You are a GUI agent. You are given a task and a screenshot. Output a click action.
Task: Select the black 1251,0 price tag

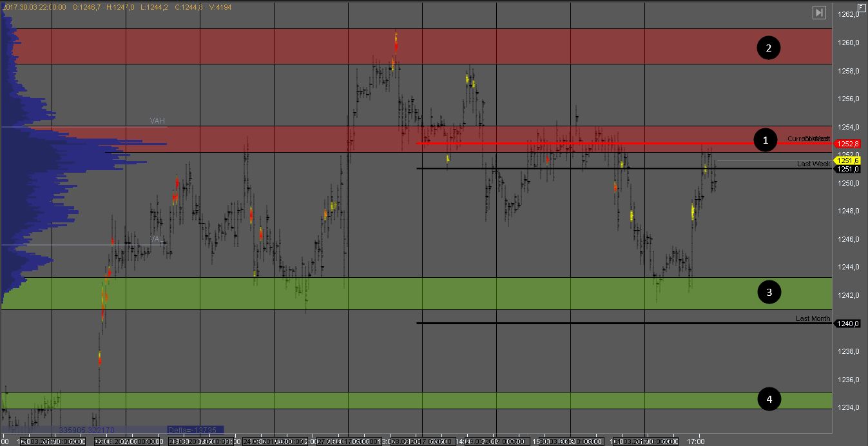(847, 169)
